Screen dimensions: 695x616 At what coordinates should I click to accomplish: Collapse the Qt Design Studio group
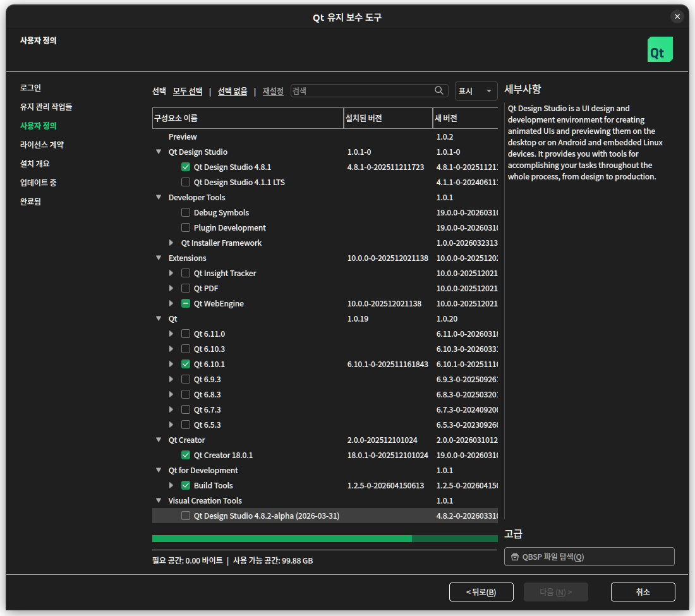[x=159, y=152]
